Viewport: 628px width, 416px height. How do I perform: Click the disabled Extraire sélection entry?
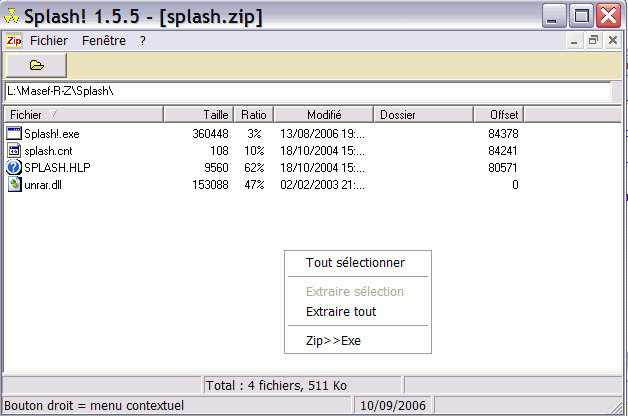[355, 291]
